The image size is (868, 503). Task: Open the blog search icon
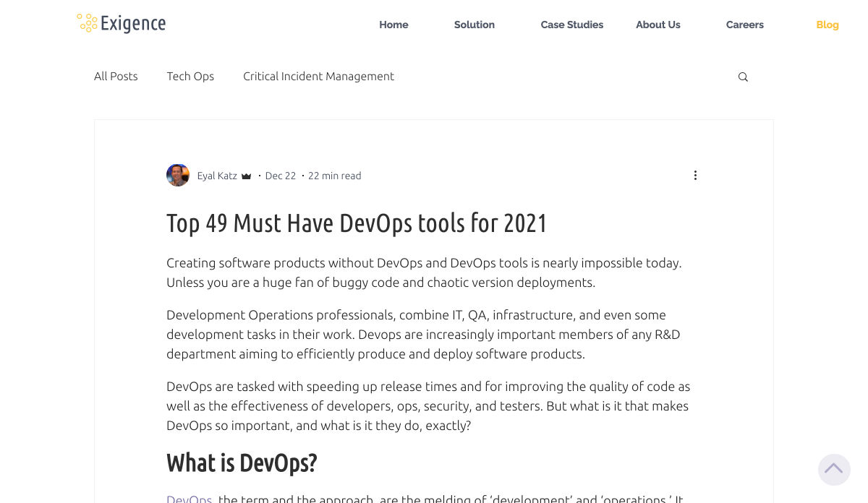(x=743, y=77)
